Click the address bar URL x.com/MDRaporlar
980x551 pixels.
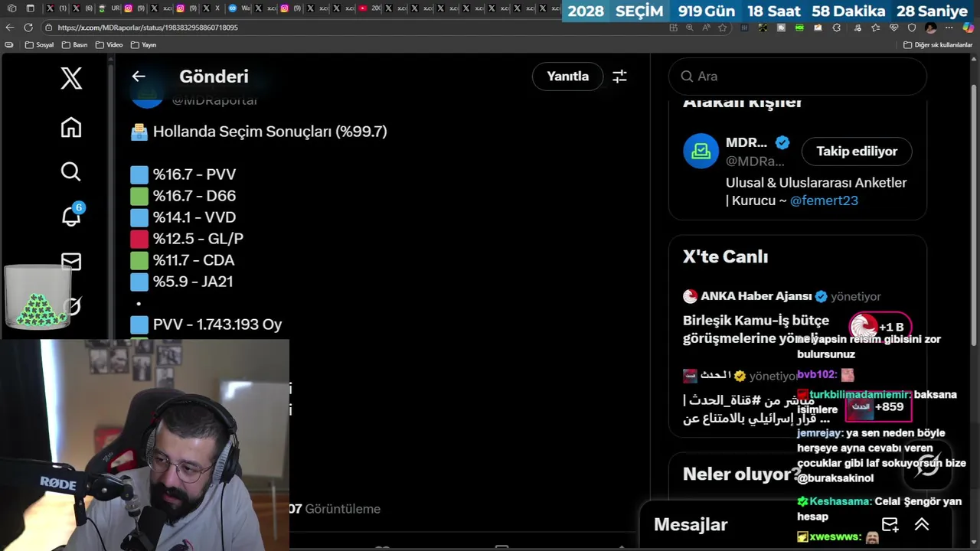pyautogui.click(x=148, y=28)
